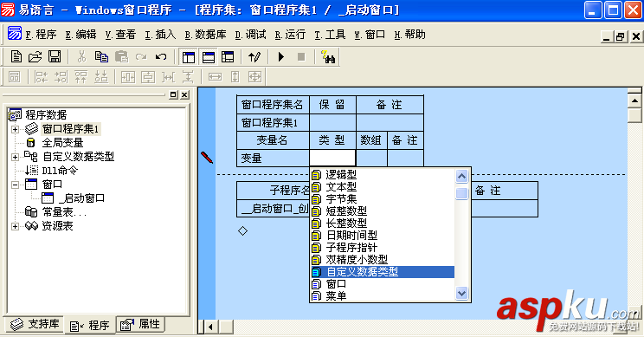Click the same-height sizing icon
This screenshot has height=337, width=644.
235,77
